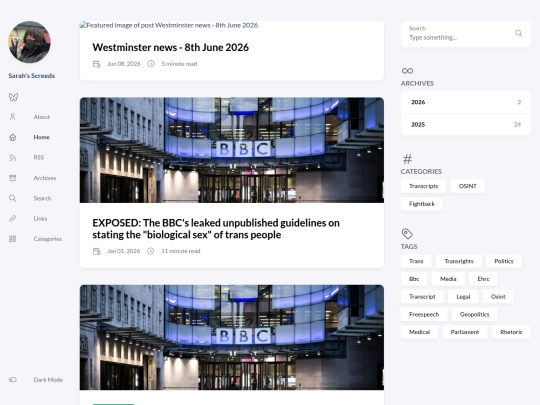Screen dimensions: 540x405
Task: Select the OSINT category
Action: [468, 186]
